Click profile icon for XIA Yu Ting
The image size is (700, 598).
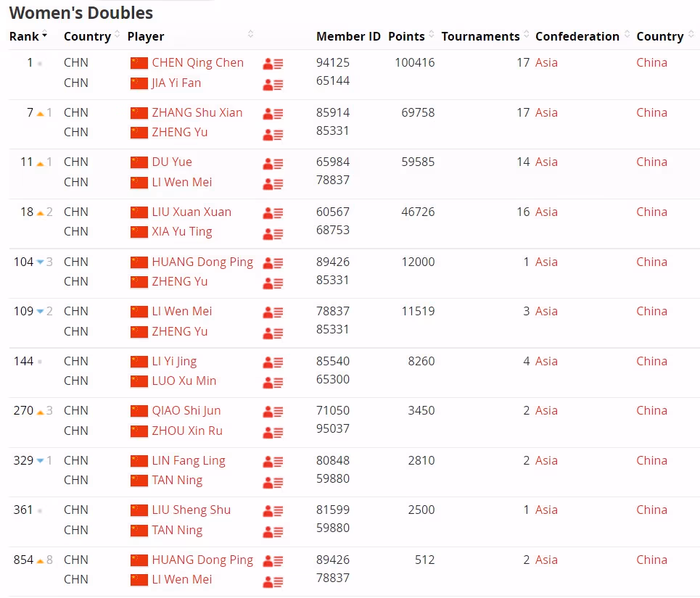273,233
